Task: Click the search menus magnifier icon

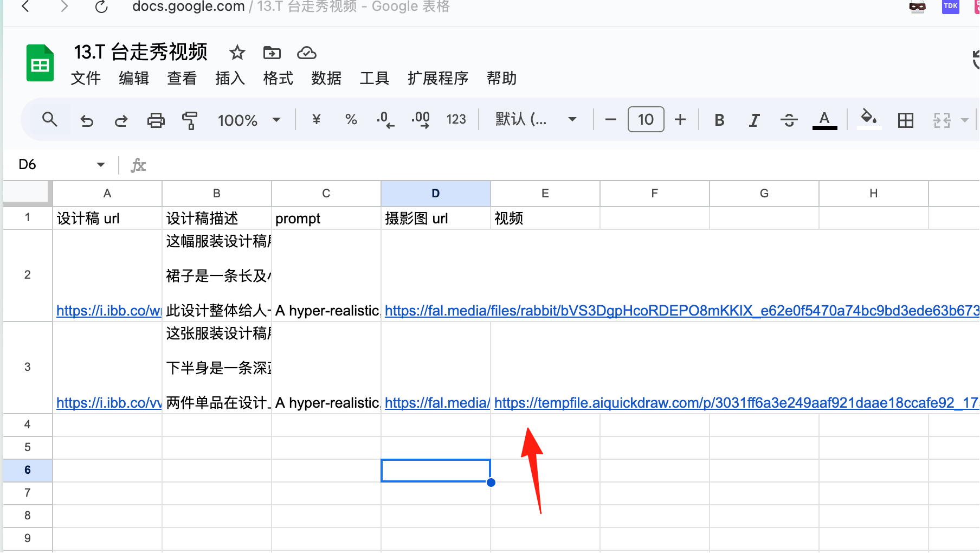Action: pos(49,119)
